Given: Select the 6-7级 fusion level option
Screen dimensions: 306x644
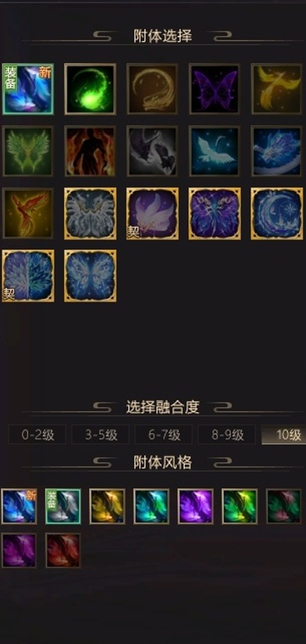Looking at the screenshot, I should click(164, 435).
